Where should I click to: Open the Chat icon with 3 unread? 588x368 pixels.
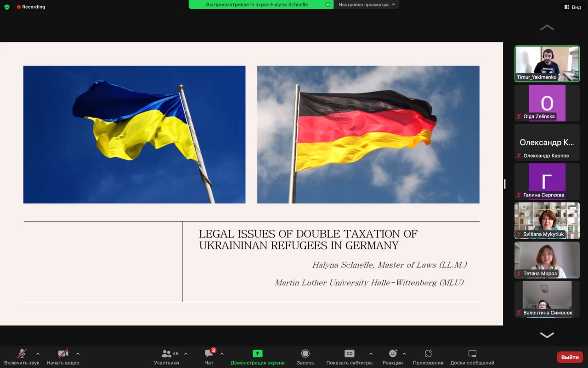coord(209,354)
